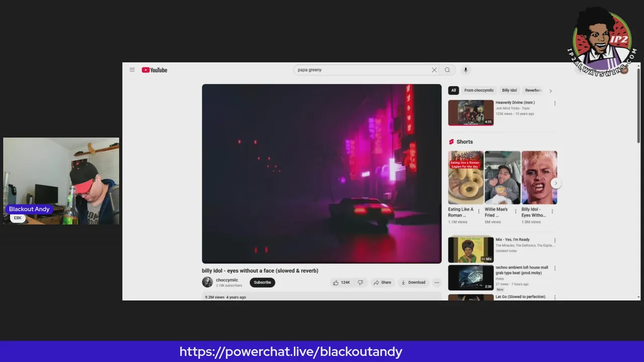Open options for 'Billy Idol - Eyes' short
Screen dimensions: 644x362
point(552,212)
